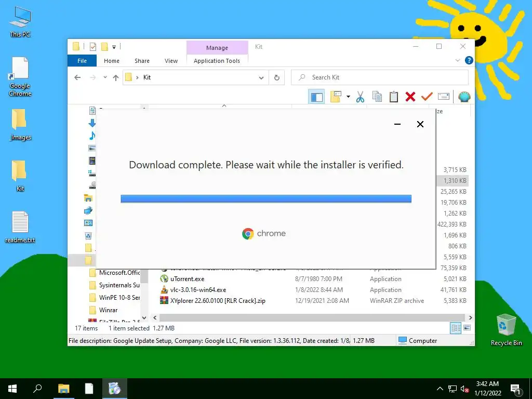Click into the Search Kit box
The height and width of the screenshot is (399, 532).
coord(380,77)
